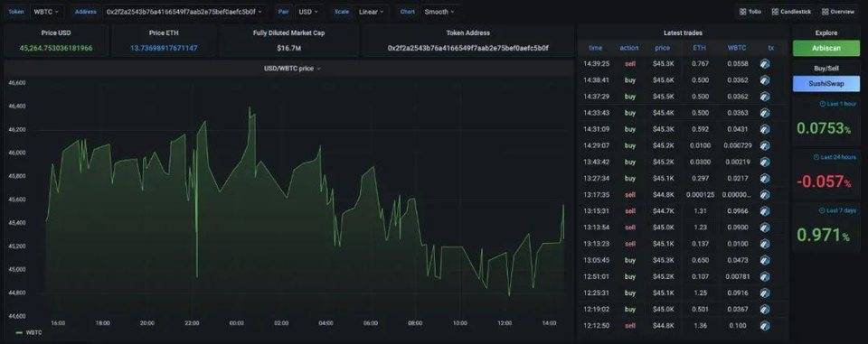This screenshot has width=868, height=344.
Task: Open tx icon for 14:37:29 trade
Action: (x=765, y=97)
